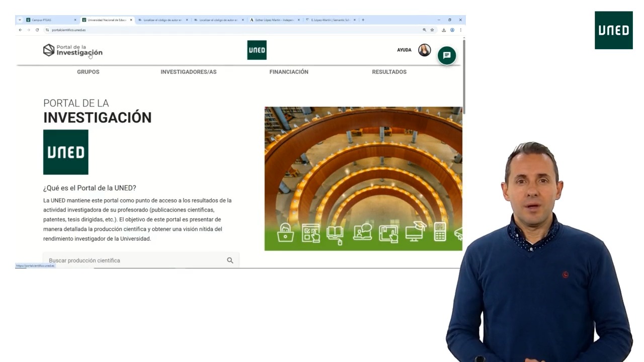The width and height of the screenshot is (644, 362).
Task: Close the Campus PTGAS tab
Action: 75,20
